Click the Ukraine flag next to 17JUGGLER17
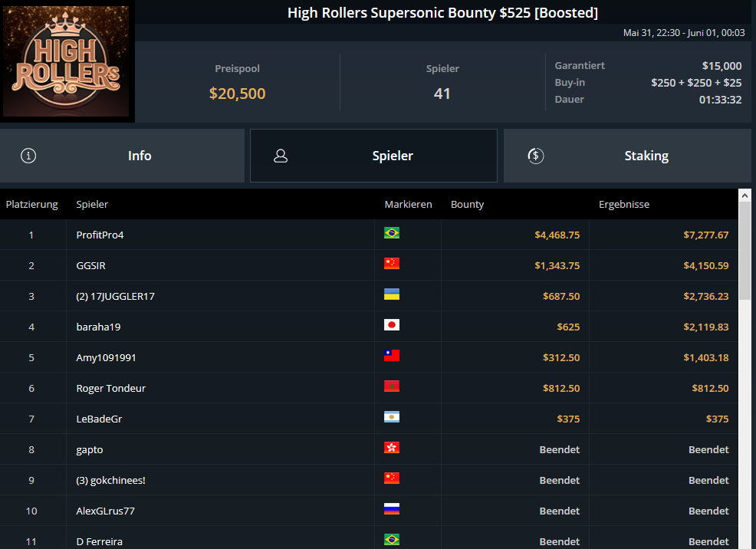 point(392,294)
